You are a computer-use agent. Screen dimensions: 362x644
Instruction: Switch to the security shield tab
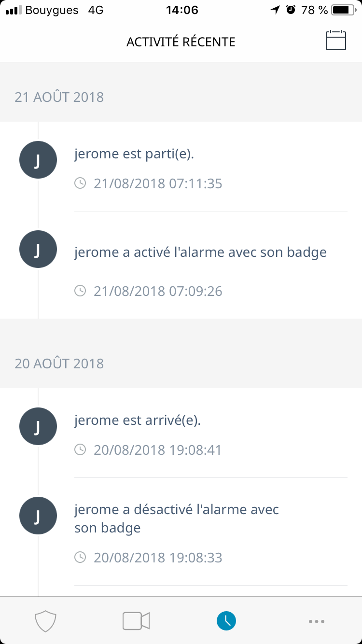tap(46, 621)
